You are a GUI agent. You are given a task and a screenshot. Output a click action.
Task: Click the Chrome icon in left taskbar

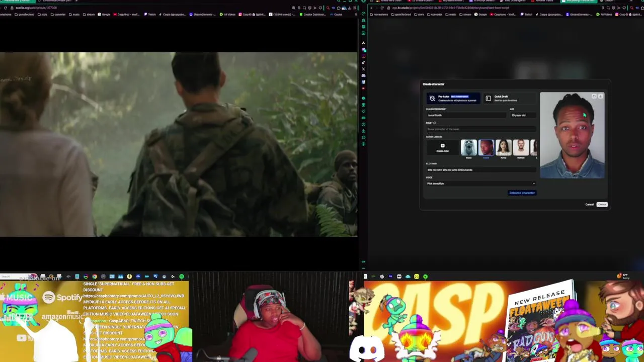95,277
